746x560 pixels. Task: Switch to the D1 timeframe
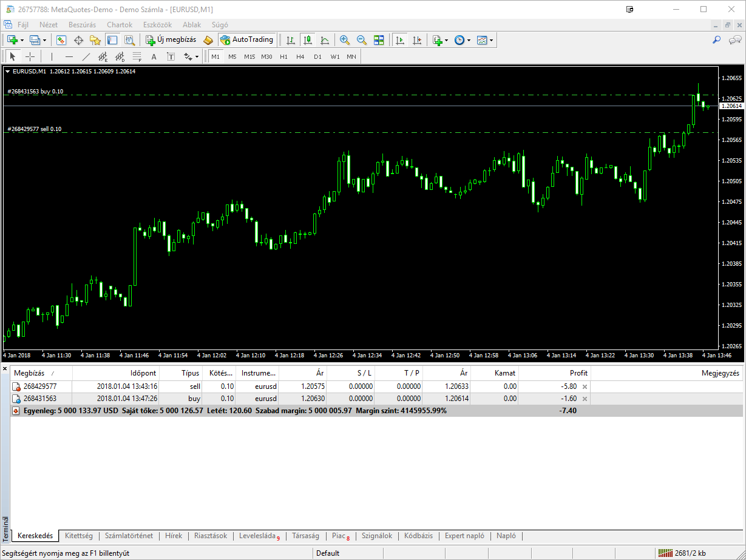(317, 56)
